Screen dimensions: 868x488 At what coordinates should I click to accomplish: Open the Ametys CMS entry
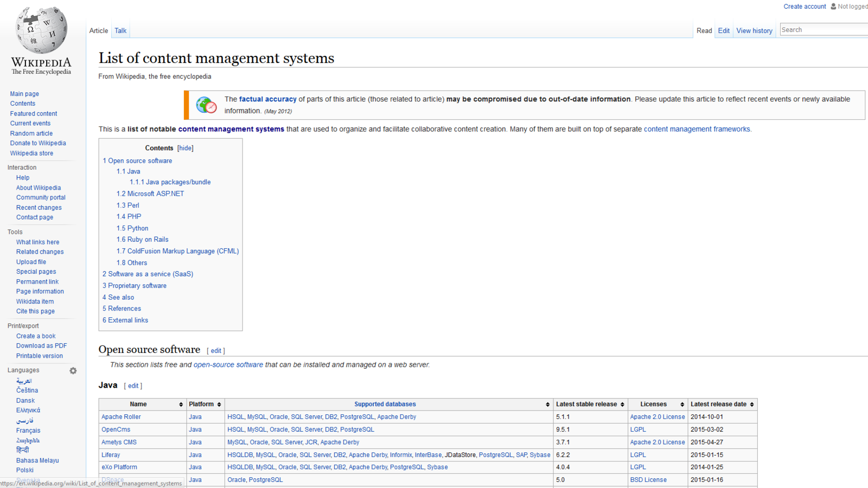tap(119, 442)
